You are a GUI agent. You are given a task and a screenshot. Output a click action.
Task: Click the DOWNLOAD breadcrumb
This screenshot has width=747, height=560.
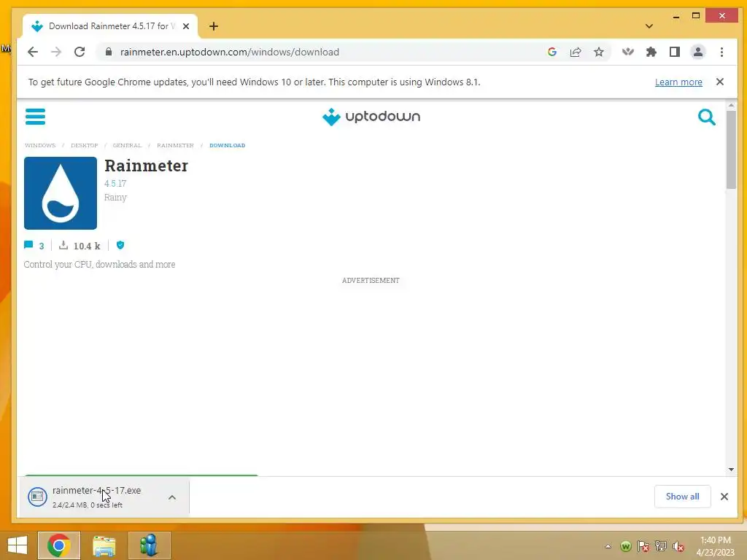pos(228,145)
